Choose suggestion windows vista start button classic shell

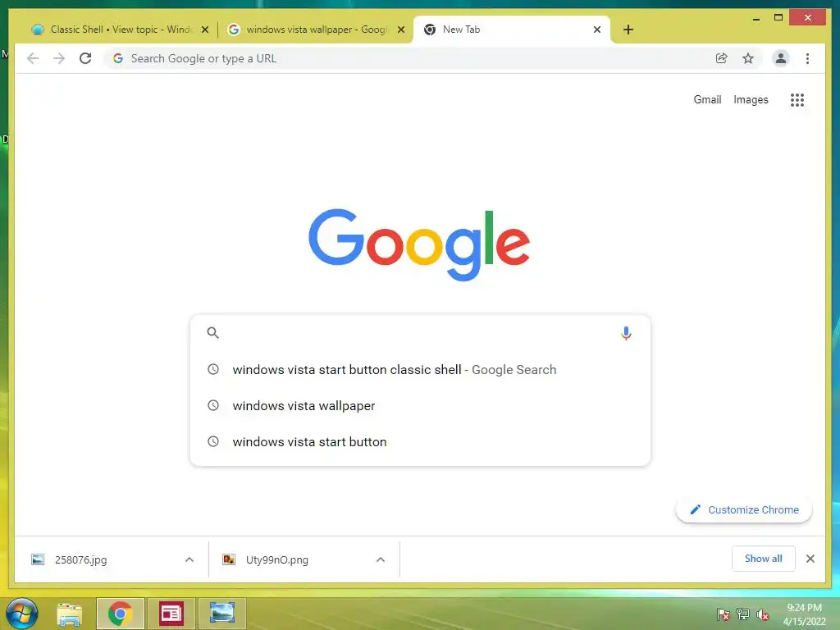[x=420, y=370]
